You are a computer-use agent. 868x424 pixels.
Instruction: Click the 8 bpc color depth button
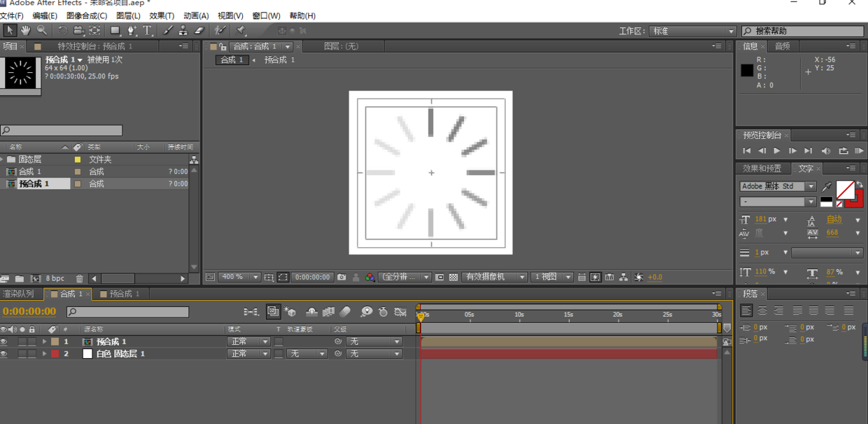click(55, 278)
